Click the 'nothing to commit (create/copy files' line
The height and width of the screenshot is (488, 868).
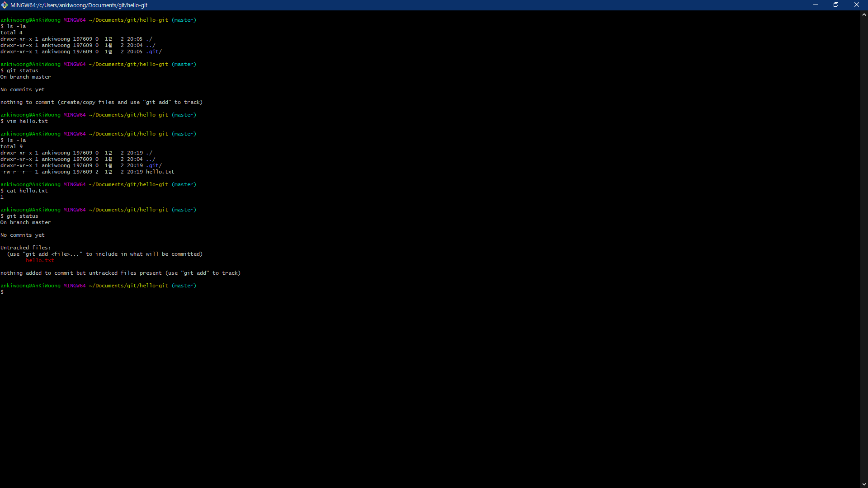pos(101,103)
